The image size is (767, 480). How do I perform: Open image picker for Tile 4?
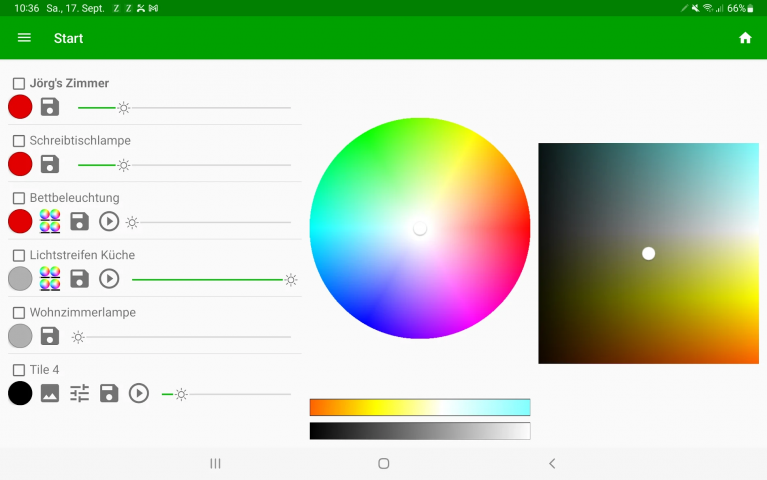point(50,394)
